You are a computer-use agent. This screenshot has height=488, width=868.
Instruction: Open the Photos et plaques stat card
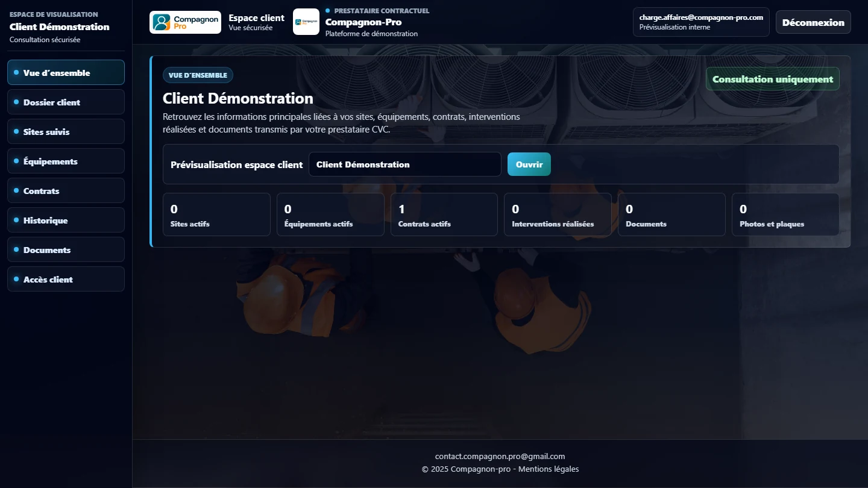coord(785,214)
